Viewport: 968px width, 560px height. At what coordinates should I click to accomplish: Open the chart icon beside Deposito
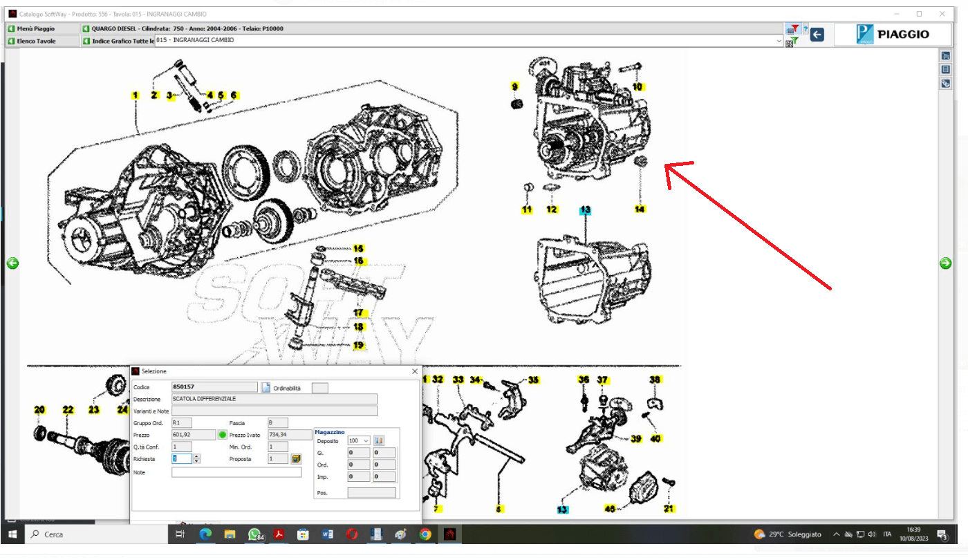tap(378, 440)
